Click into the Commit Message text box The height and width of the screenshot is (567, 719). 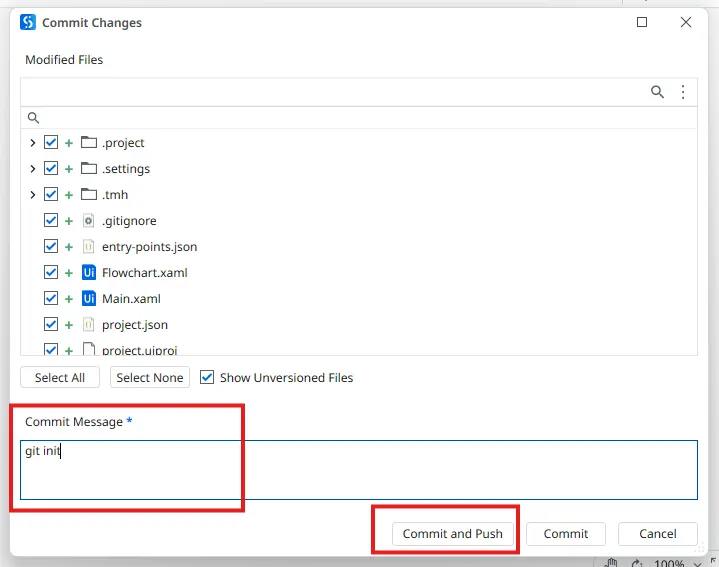tap(360, 470)
